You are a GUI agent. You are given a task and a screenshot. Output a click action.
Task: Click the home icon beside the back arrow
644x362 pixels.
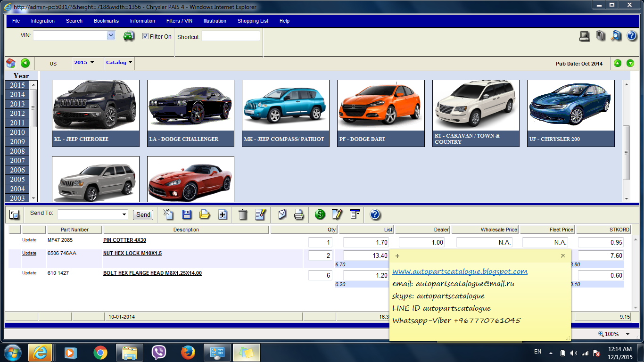coord(11,63)
